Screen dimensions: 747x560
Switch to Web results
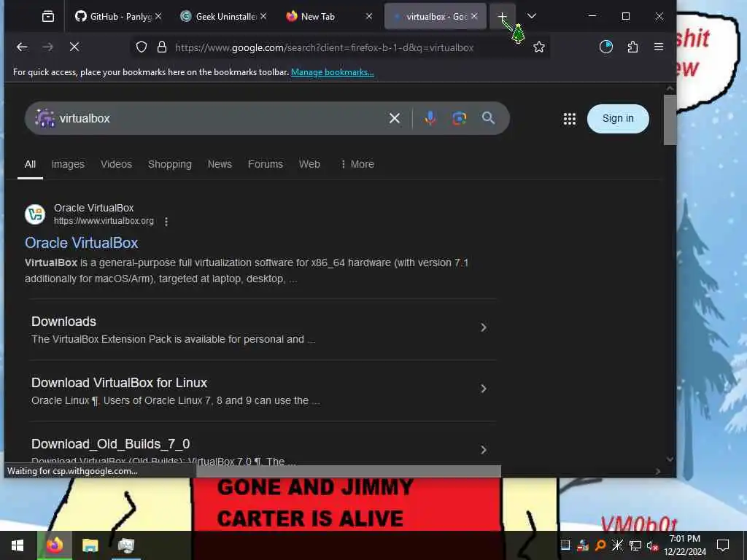(309, 164)
